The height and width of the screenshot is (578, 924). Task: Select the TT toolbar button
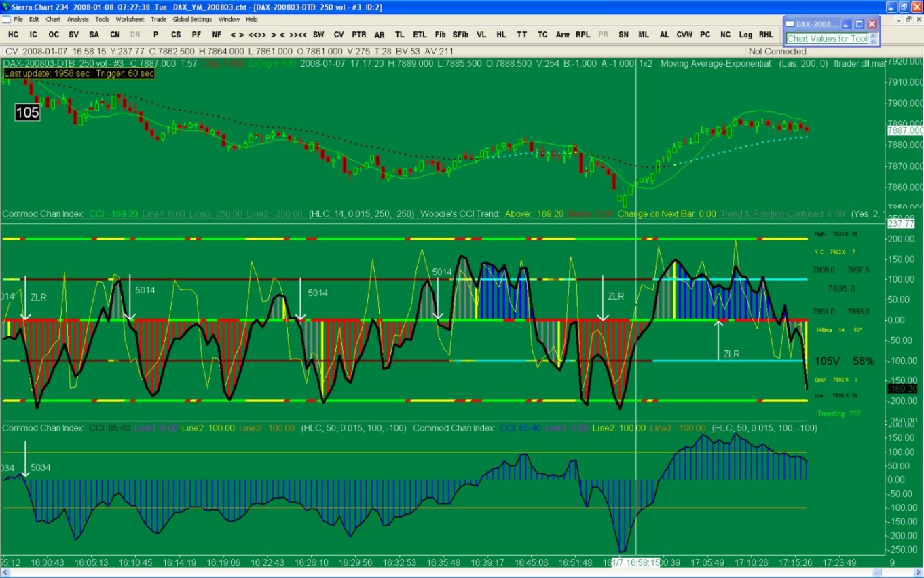tap(521, 35)
